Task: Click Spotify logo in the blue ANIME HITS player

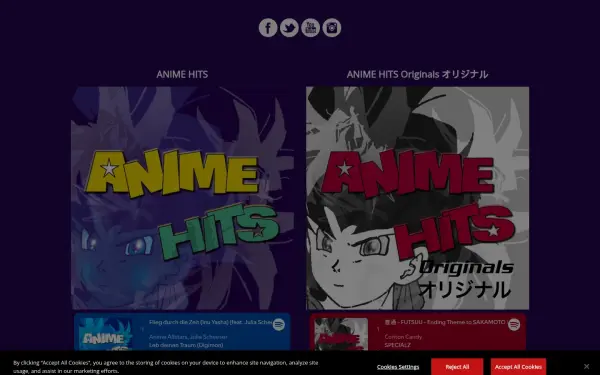Action: 279,324
